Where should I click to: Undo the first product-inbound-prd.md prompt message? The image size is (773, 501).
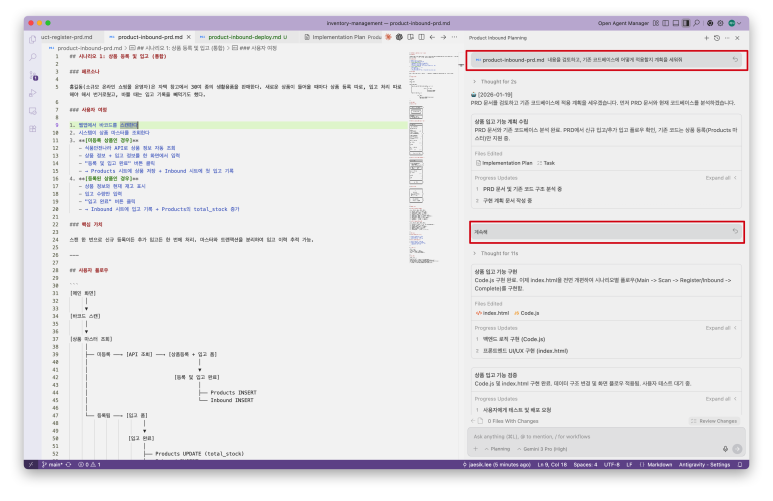pos(736,60)
